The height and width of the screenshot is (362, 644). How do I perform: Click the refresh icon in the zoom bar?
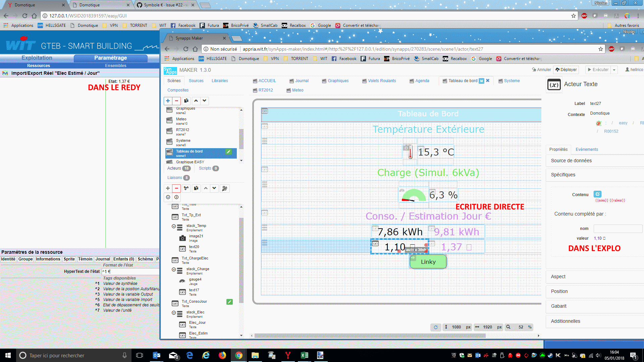click(436, 327)
